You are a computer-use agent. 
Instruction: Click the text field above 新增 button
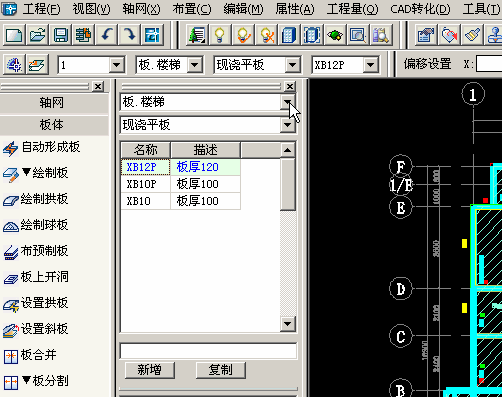208,351
